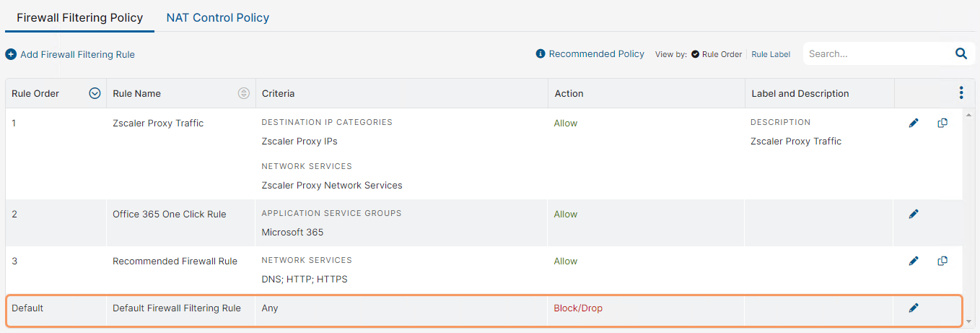Edit the Default Firewall Filtering Rule
The width and height of the screenshot is (980, 333).
[914, 308]
